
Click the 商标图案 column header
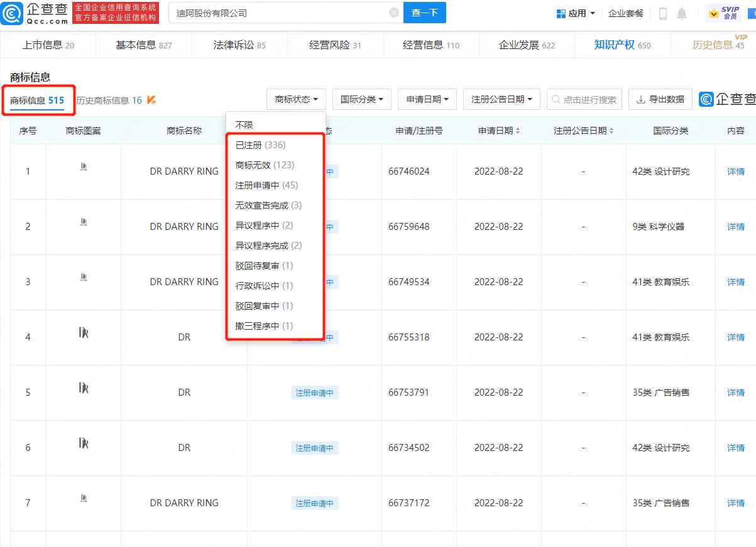(x=83, y=131)
